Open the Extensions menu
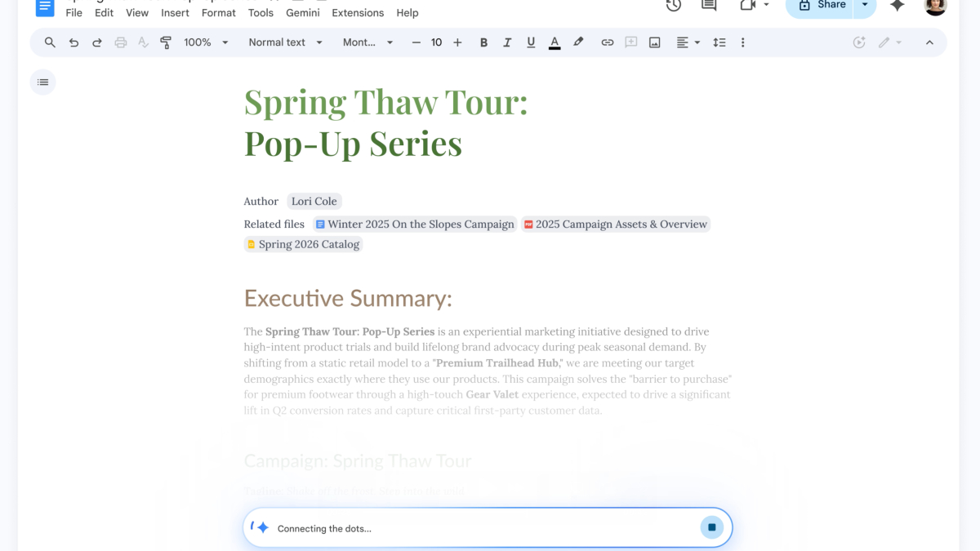The height and width of the screenshot is (551, 980). (358, 12)
